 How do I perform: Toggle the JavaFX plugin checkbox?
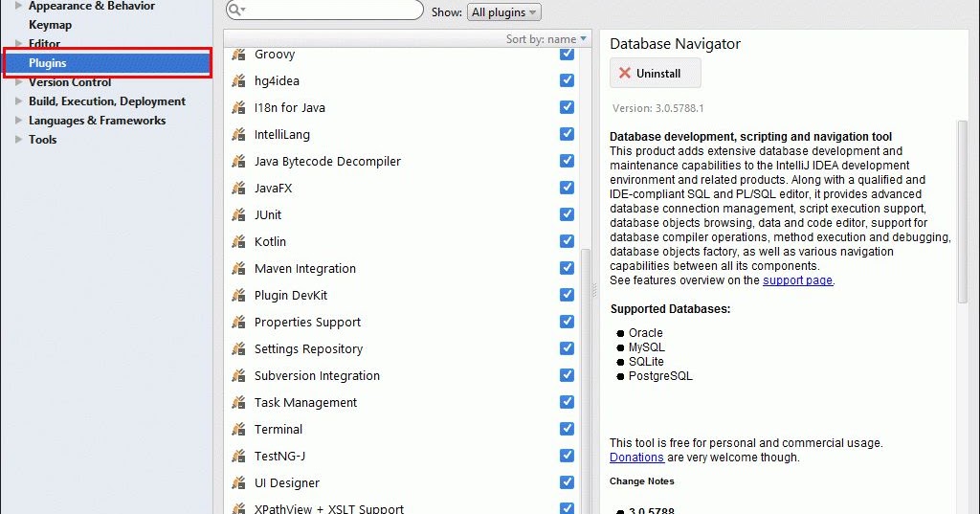click(567, 188)
